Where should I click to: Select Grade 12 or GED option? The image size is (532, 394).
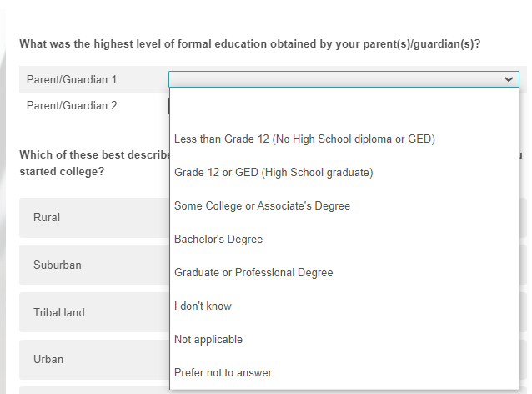[274, 172]
